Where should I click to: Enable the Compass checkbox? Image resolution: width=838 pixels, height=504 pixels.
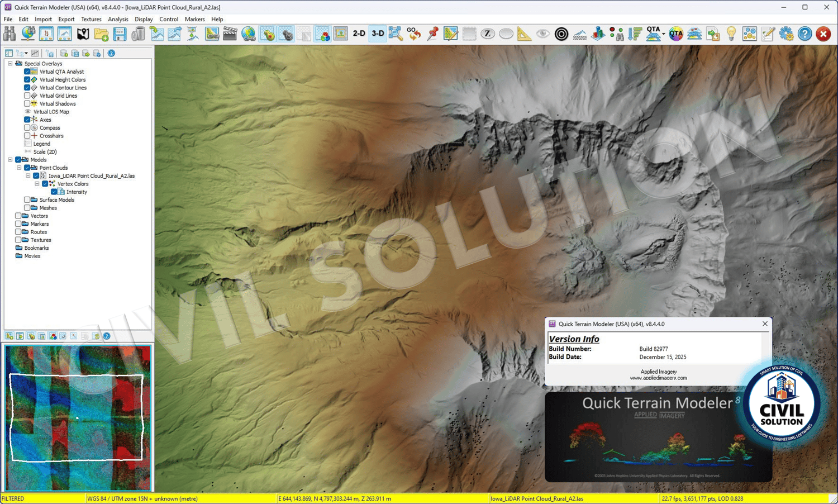coord(27,128)
